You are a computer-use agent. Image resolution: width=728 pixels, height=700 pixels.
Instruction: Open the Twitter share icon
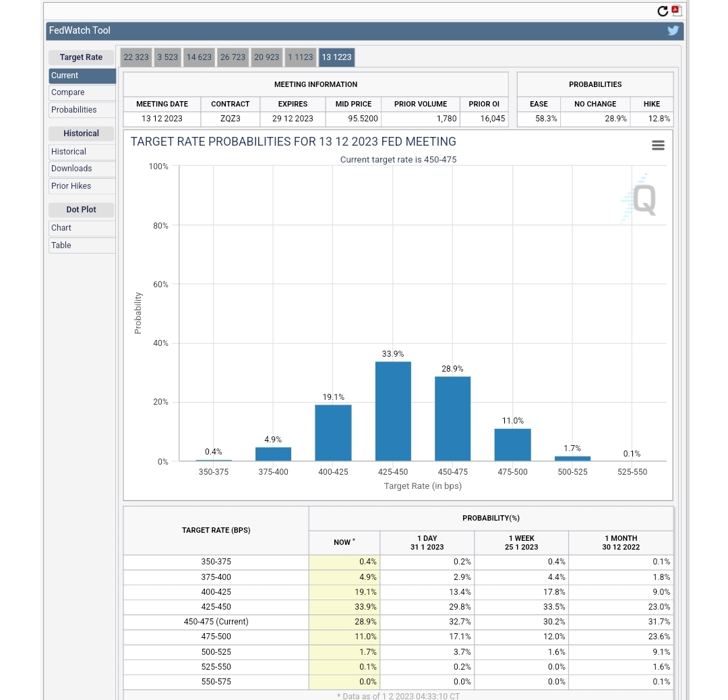point(673,30)
